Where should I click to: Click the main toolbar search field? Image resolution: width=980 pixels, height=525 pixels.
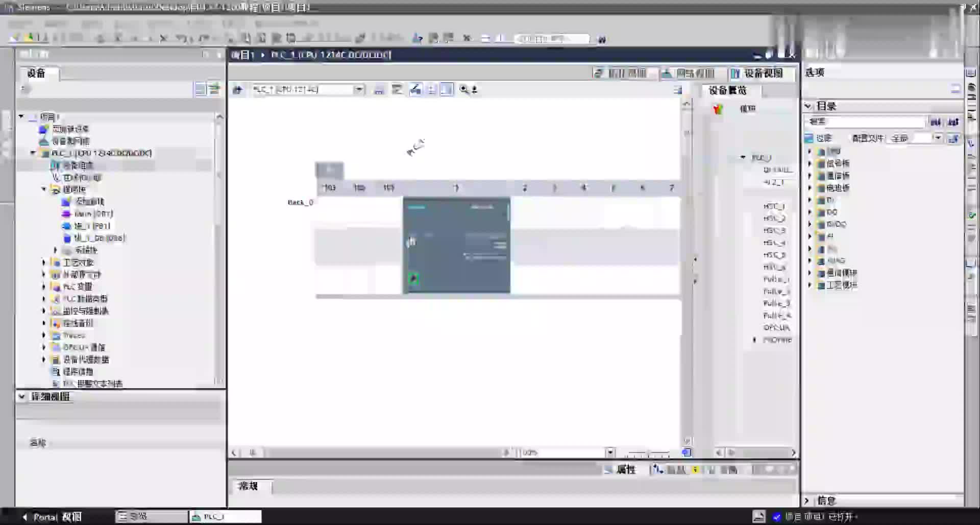pyautogui.click(x=553, y=39)
